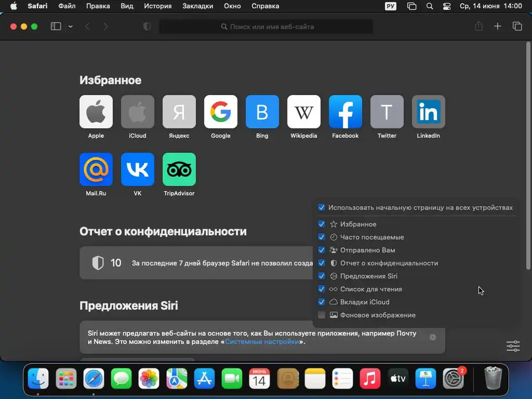This screenshot has width=532, height=399.
Task: Go back with the toolbar arrow
Action: (x=87, y=26)
